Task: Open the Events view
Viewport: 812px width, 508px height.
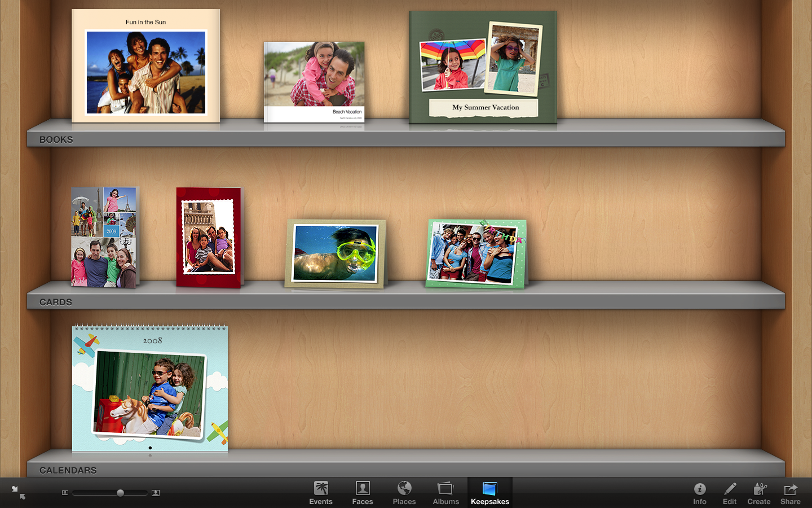Action: point(321,493)
